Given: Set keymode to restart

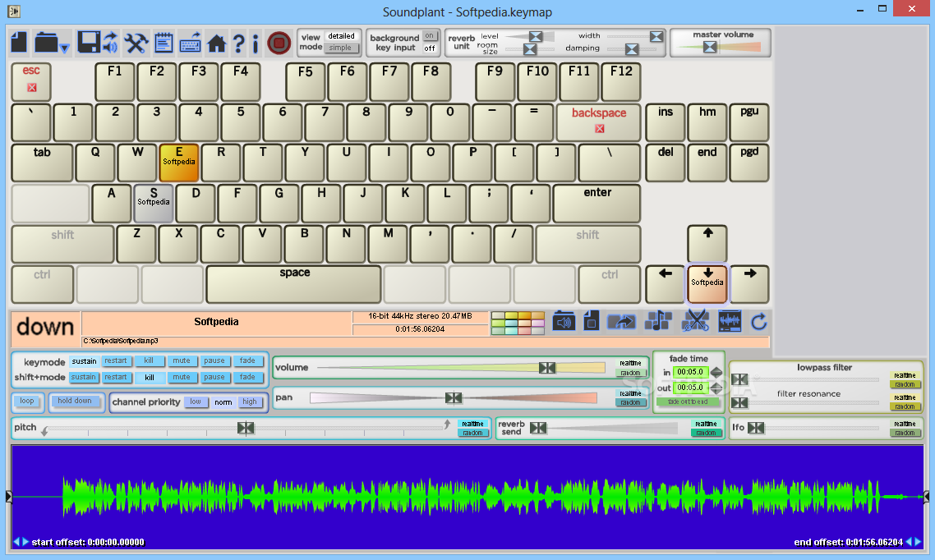Looking at the screenshot, I should point(116,361).
